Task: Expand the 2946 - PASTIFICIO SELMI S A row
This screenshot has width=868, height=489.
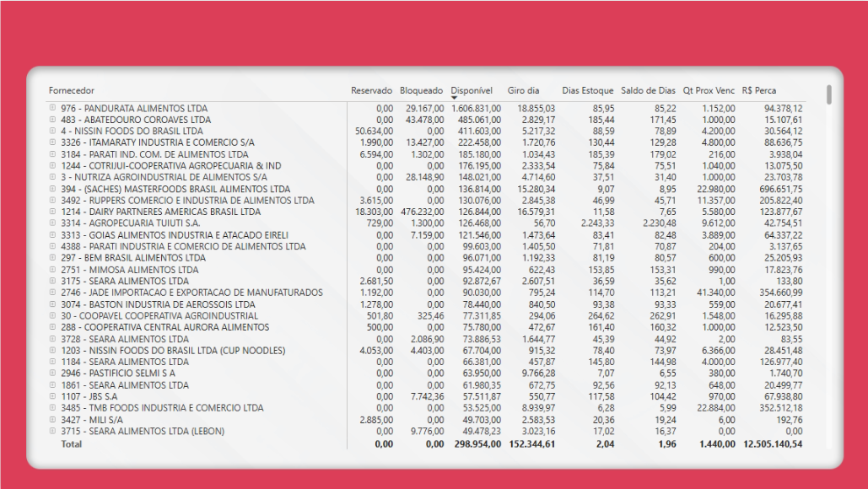Action: pos(52,373)
